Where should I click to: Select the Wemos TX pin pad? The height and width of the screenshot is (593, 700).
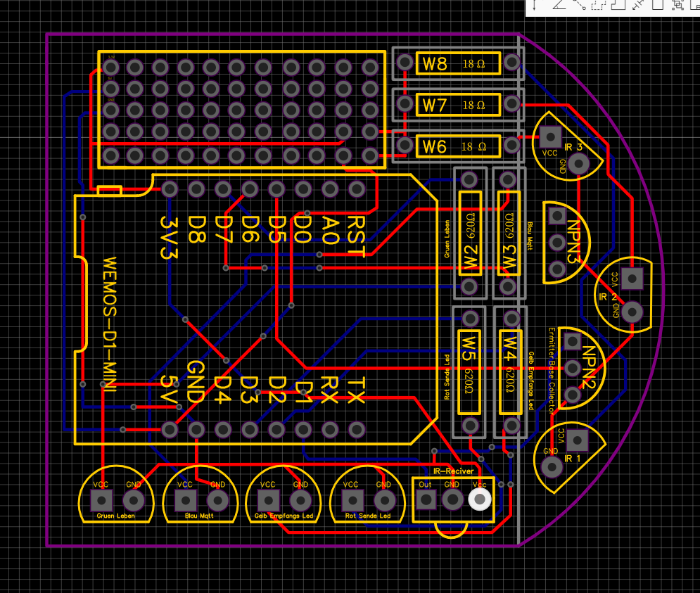tap(357, 430)
